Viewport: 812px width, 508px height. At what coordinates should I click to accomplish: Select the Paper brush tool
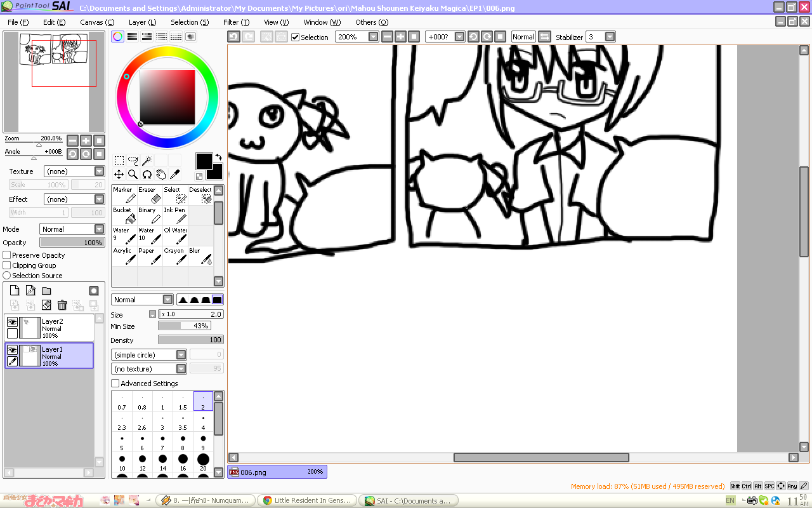(x=150, y=256)
